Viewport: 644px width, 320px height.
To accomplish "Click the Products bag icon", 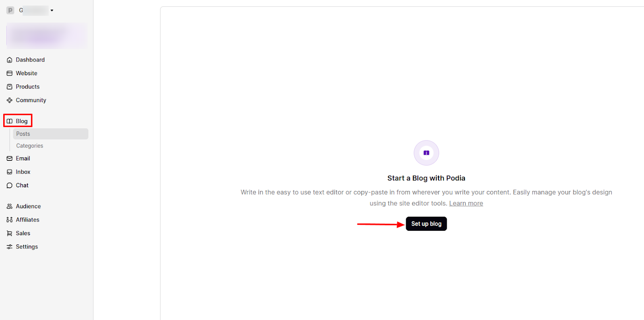I will [10, 87].
